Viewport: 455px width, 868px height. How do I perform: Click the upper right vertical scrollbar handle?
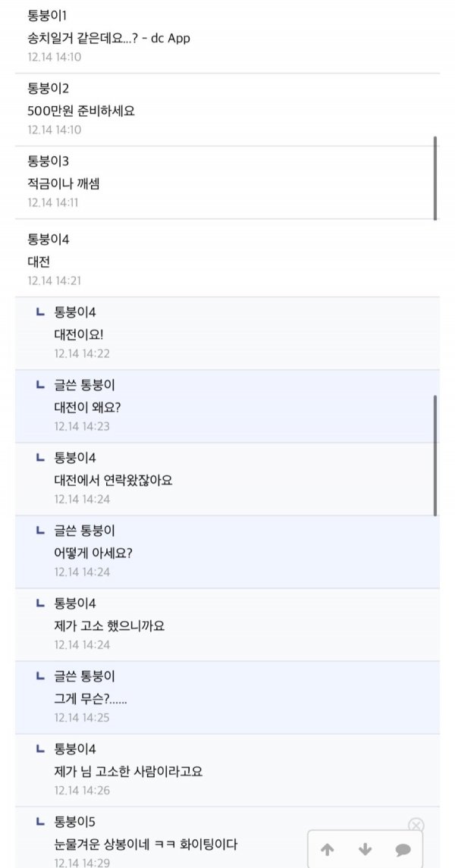tap(435, 178)
